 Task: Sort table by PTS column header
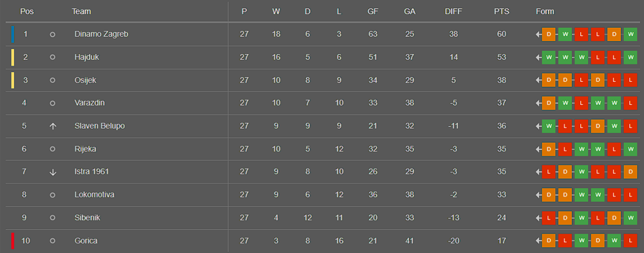click(x=502, y=12)
